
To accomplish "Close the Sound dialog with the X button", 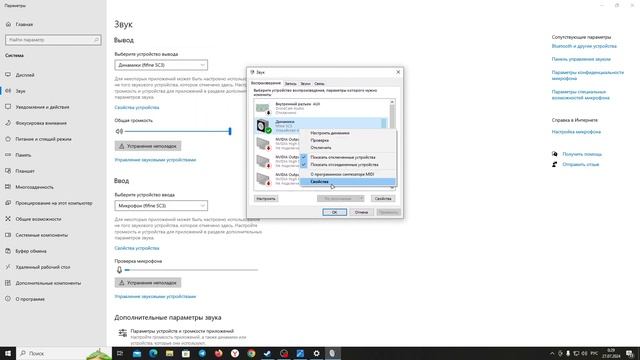I will pos(398,72).
